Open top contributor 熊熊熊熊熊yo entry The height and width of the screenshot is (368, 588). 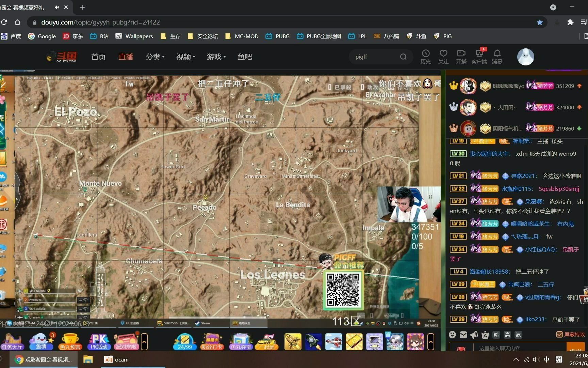click(515, 86)
